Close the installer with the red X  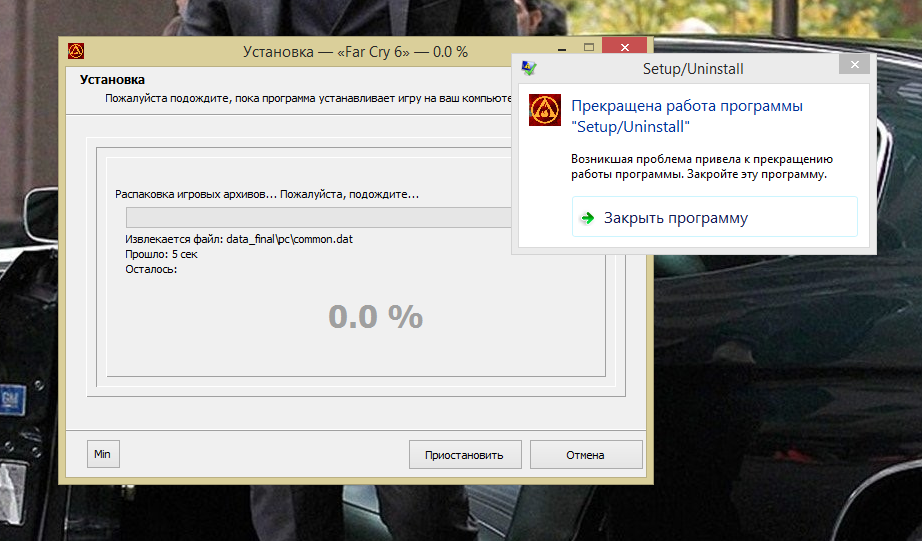627,48
